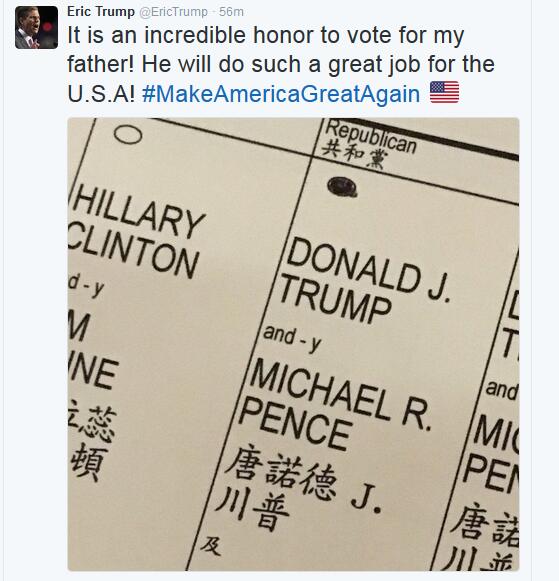Click the 頓 character in Clinton column
This screenshot has width=559, height=581.
(89, 462)
